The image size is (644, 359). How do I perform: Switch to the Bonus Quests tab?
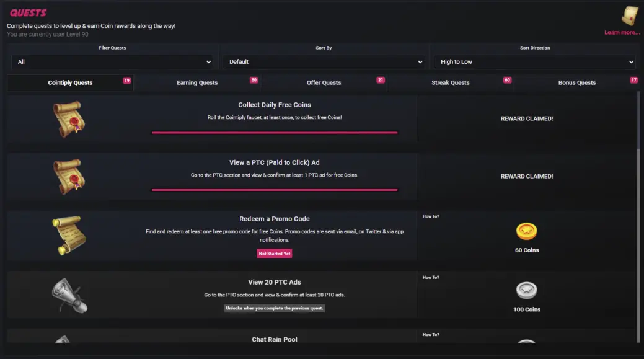click(x=576, y=82)
